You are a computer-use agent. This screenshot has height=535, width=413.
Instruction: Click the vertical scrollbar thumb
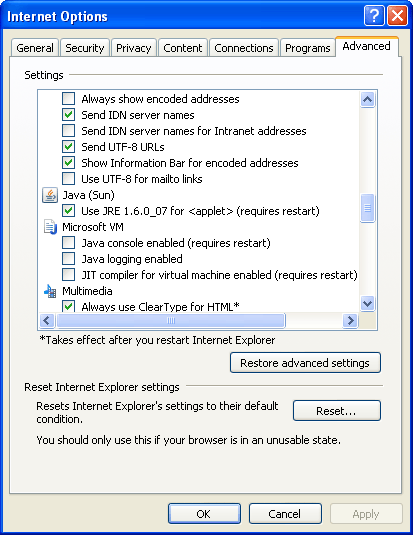[x=368, y=208]
